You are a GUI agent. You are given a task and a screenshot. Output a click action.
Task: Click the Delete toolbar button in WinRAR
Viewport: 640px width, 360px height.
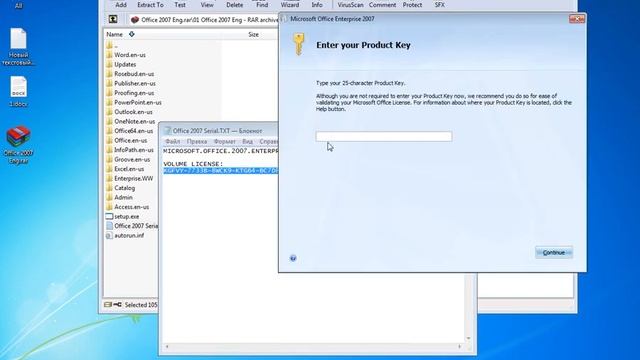pyautogui.click(x=234, y=5)
